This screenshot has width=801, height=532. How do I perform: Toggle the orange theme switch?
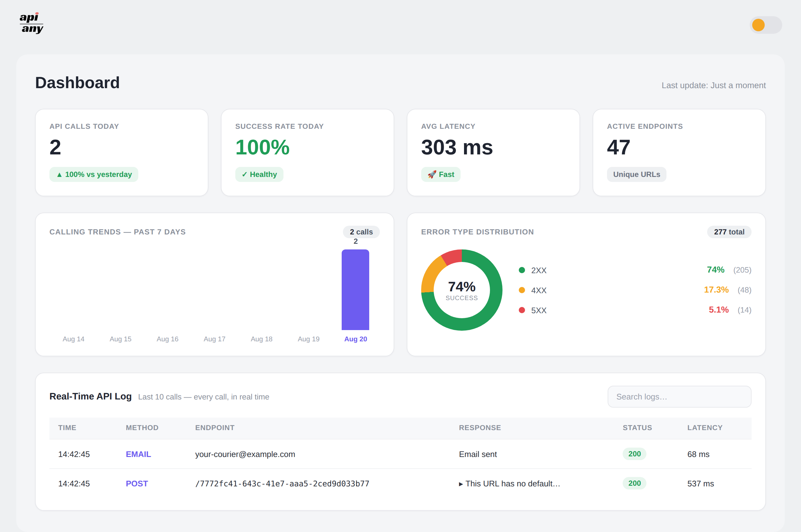(765, 25)
